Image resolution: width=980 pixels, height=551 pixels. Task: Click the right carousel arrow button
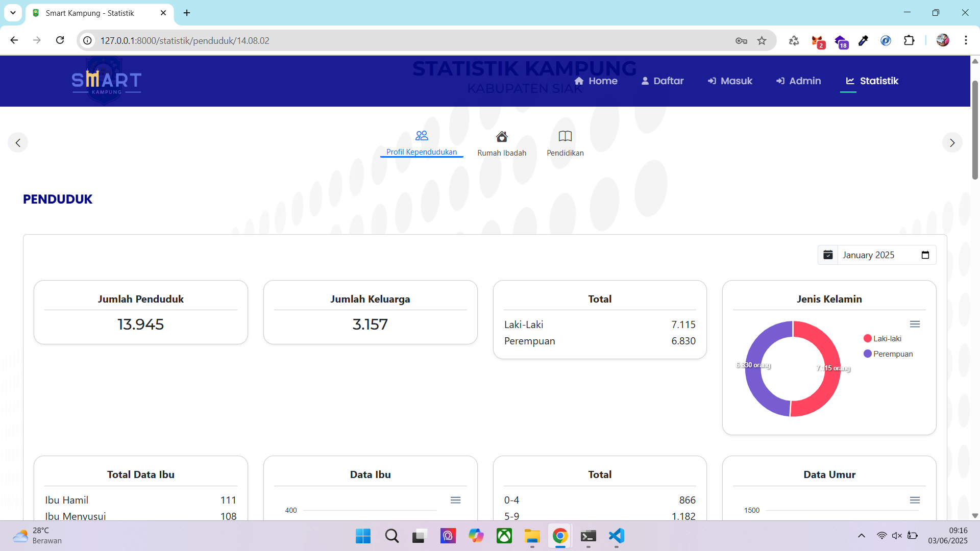tap(952, 143)
